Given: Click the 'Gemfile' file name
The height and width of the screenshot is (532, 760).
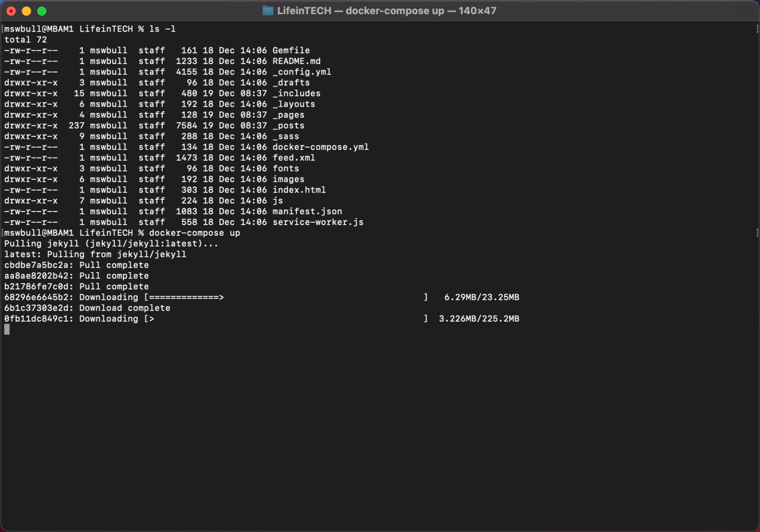Looking at the screenshot, I should pyautogui.click(x=291, y=50).
